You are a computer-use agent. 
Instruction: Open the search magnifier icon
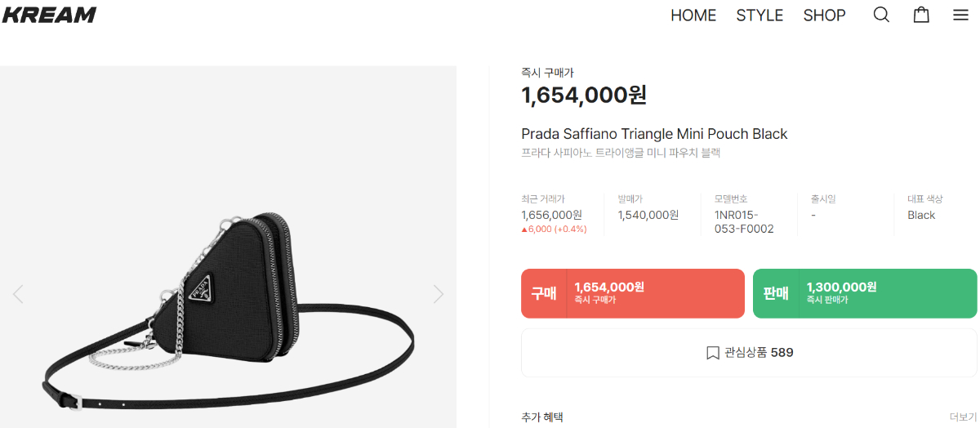pyautogui.click(x=881, y=15)
